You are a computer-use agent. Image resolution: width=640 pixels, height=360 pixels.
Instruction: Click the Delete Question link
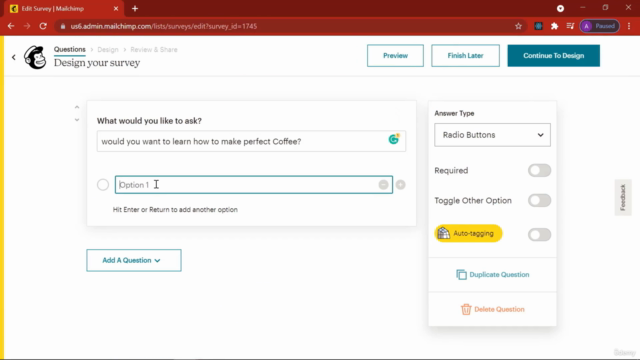(x=499, y=309)
